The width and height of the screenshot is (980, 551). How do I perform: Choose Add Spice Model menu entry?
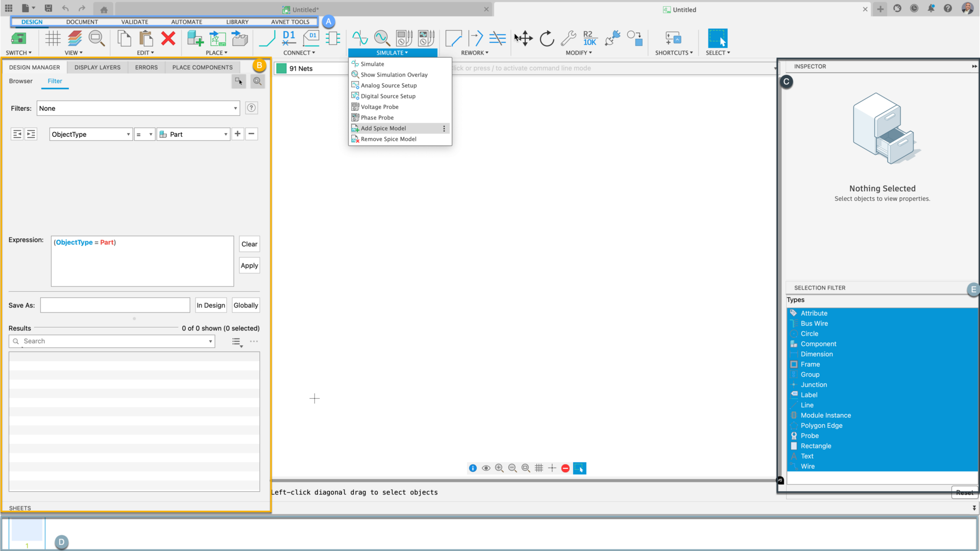click(x=383, y=128)
